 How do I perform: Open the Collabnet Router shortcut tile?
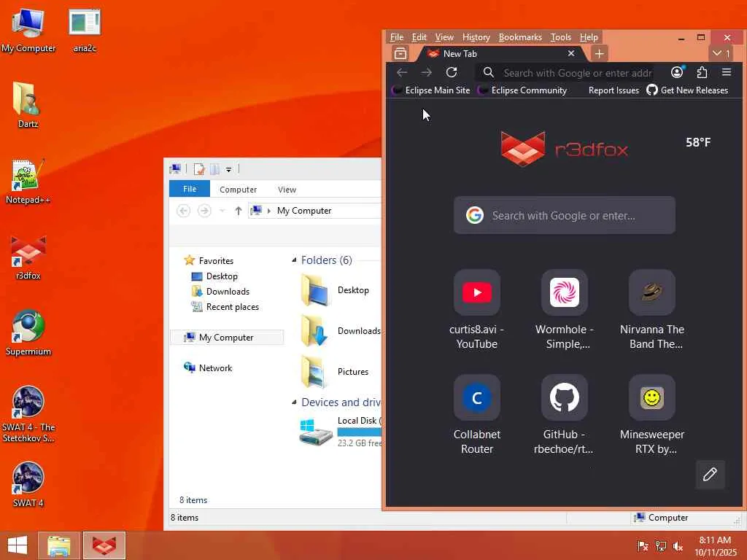[477, 415]
